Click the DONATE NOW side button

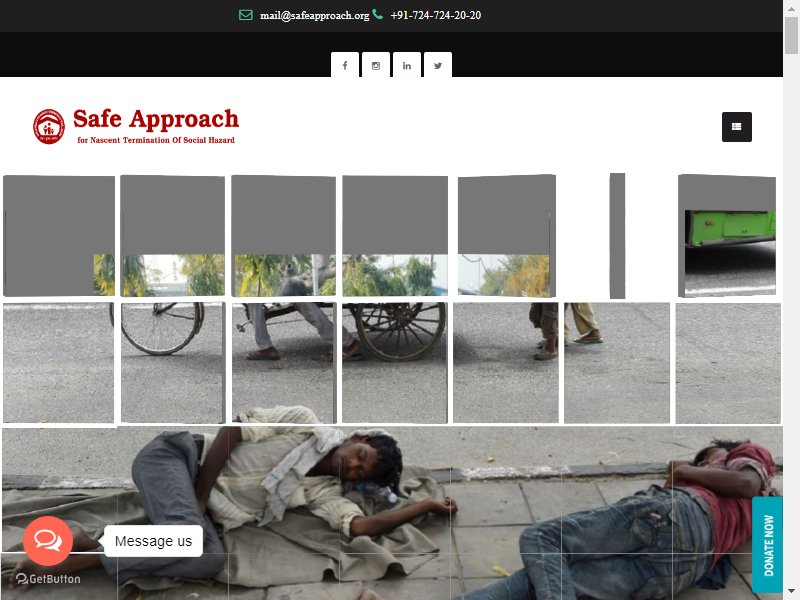768,545
